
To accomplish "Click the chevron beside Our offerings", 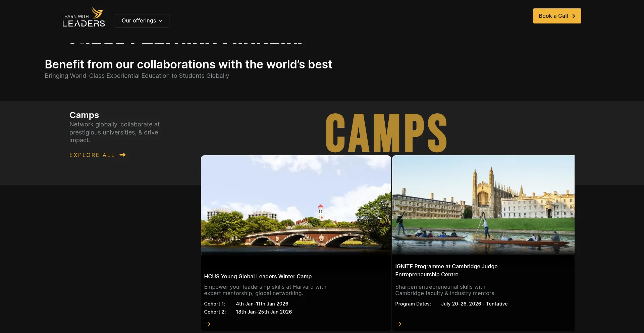I will point(161,21).
